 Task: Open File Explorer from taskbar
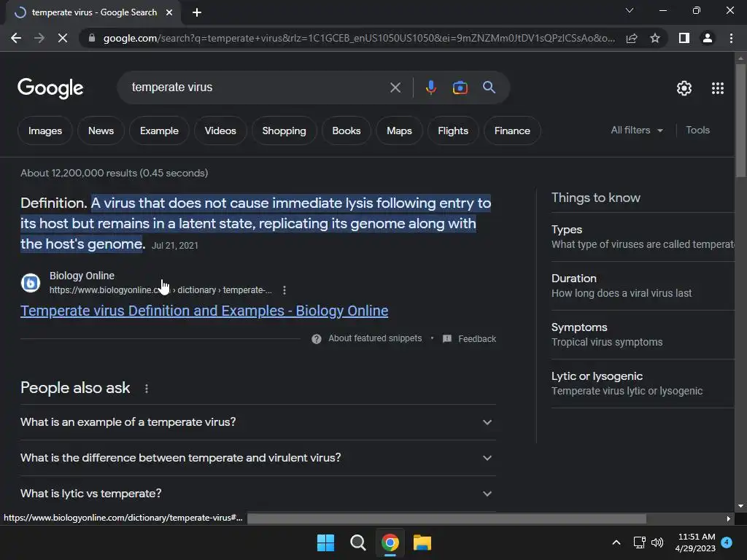pyautogui.click(x=422, y=542)
